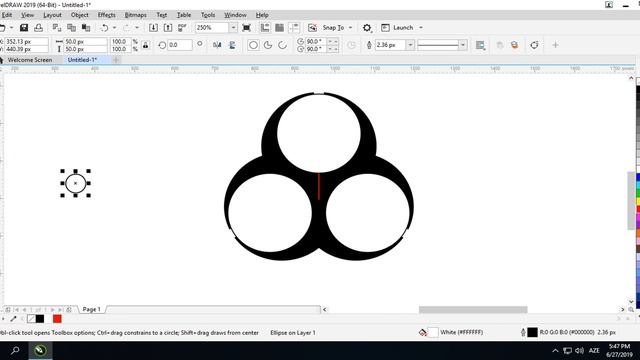The width and height of the screenshot is (640, 360).
Task: Mirror the object horizontally
Action: tap(217, 45)
